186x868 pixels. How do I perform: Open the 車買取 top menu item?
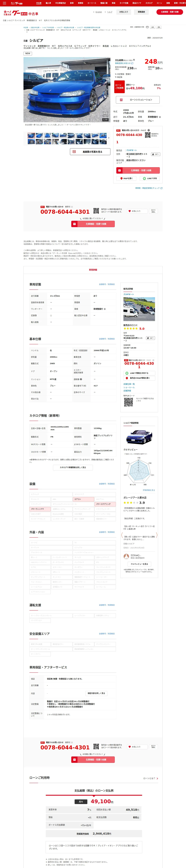[81, 3]
